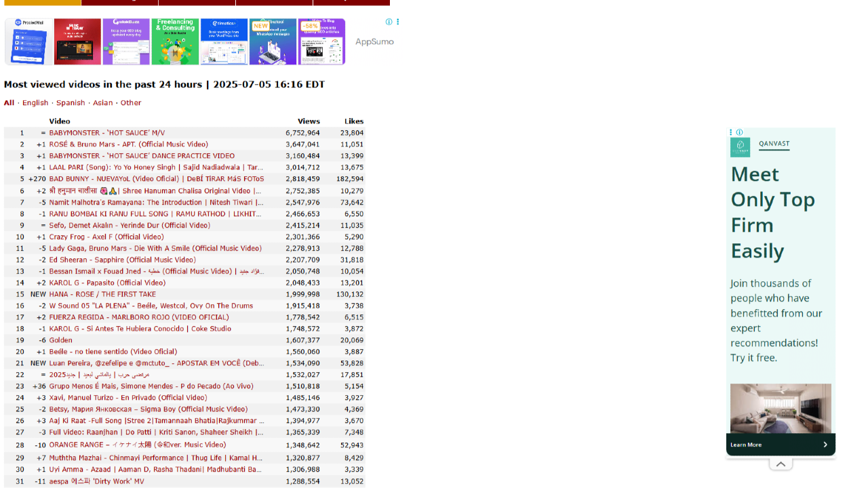Open KAROL G Papasito video link
The image size is (868, 488).
[x=107, y=283]
